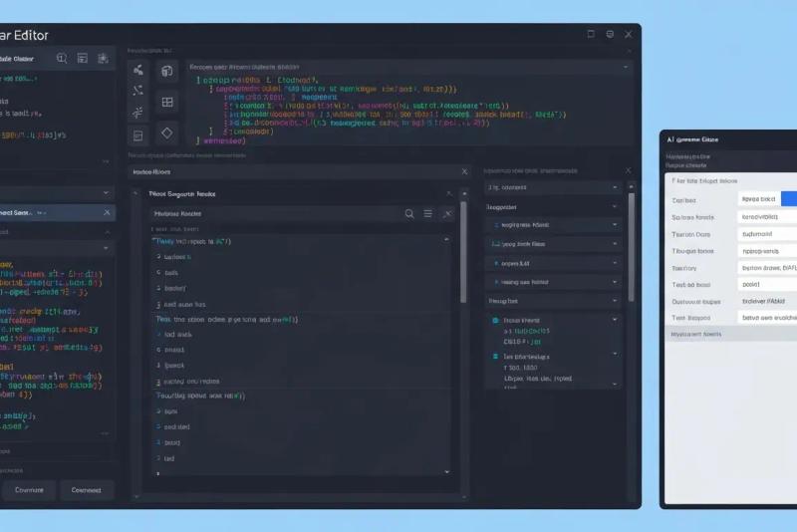The height and width of the screenshot is (532, 797).
Task: Select the second group heading in the middle list
Action: (x=227, y=320)
